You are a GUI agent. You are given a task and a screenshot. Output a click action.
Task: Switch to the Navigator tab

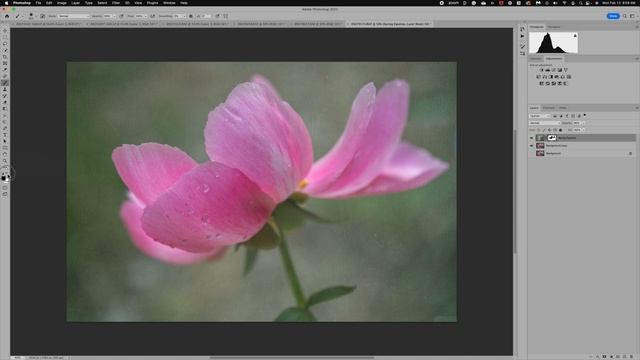[554, 27]
